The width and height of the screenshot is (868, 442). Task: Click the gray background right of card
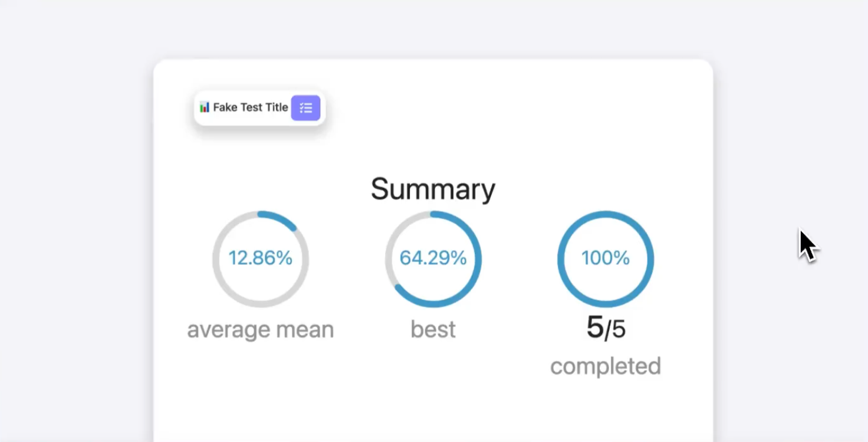click(x=790, y=148)
